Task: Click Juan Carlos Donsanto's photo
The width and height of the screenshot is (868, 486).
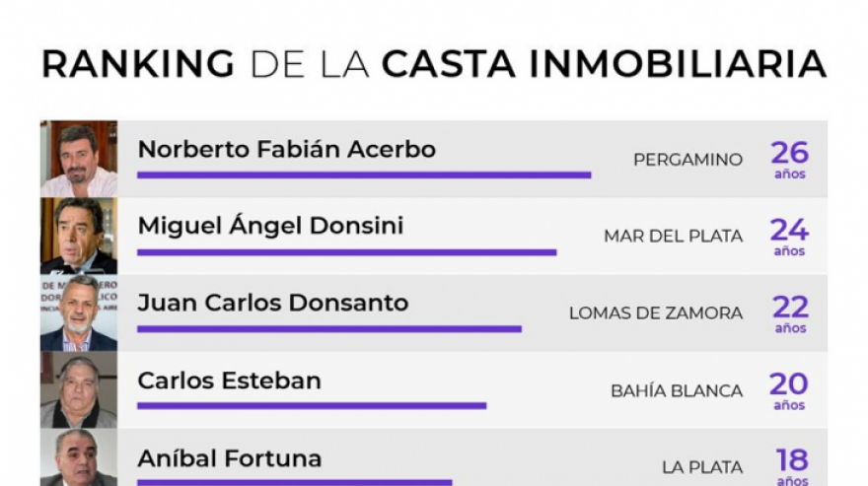Action: [x=79, y=312]
